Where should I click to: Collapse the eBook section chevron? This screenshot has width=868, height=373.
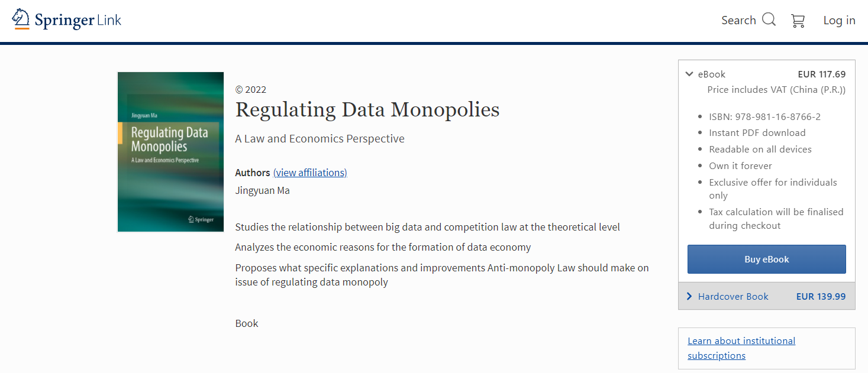pos(689,74)
